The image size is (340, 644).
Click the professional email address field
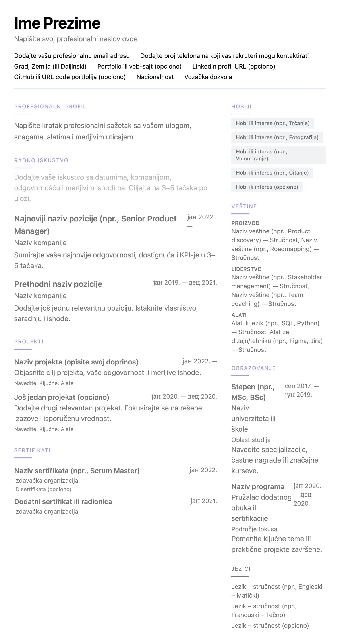pyautogui.click(x=71, y=56)
